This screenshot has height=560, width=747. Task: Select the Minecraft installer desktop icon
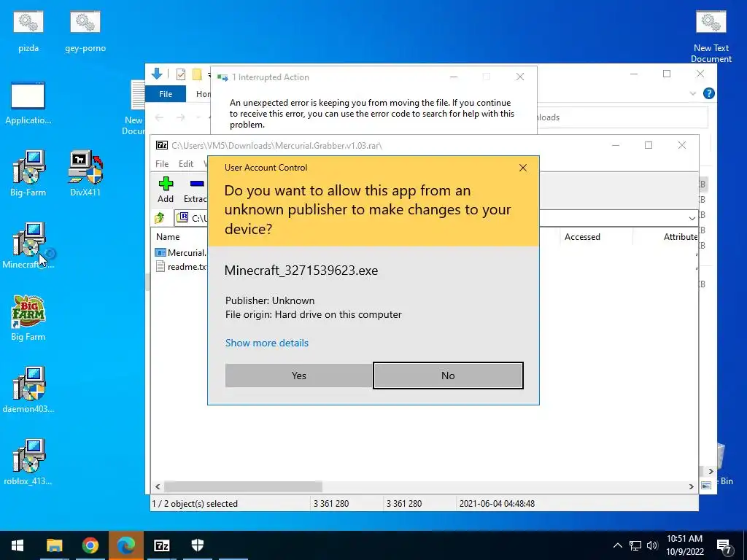28,245
